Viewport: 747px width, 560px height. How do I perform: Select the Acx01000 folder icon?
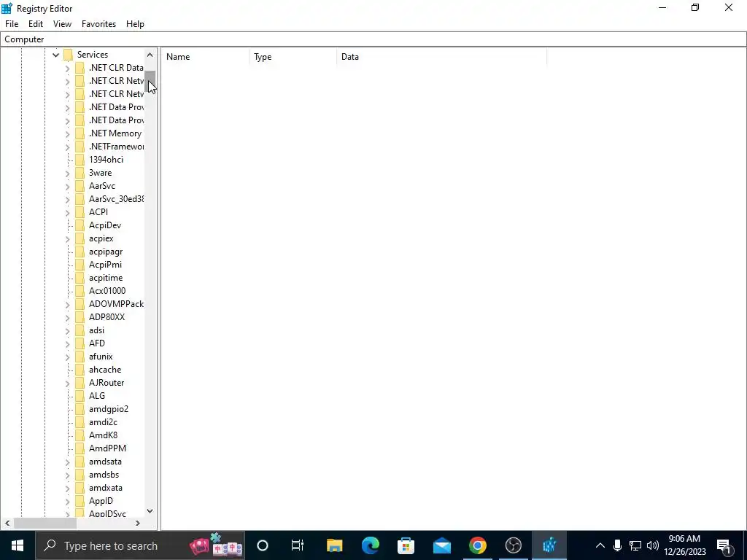[80, 291]
